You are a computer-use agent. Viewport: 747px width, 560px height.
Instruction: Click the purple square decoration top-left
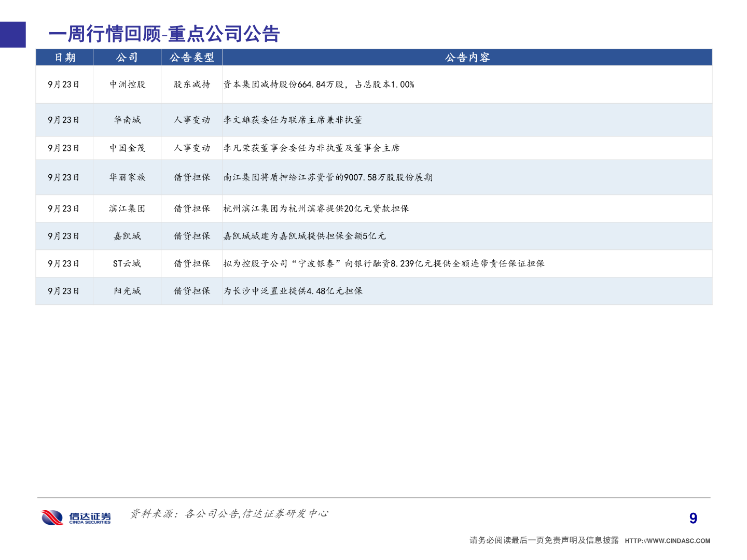coord(12,35)
